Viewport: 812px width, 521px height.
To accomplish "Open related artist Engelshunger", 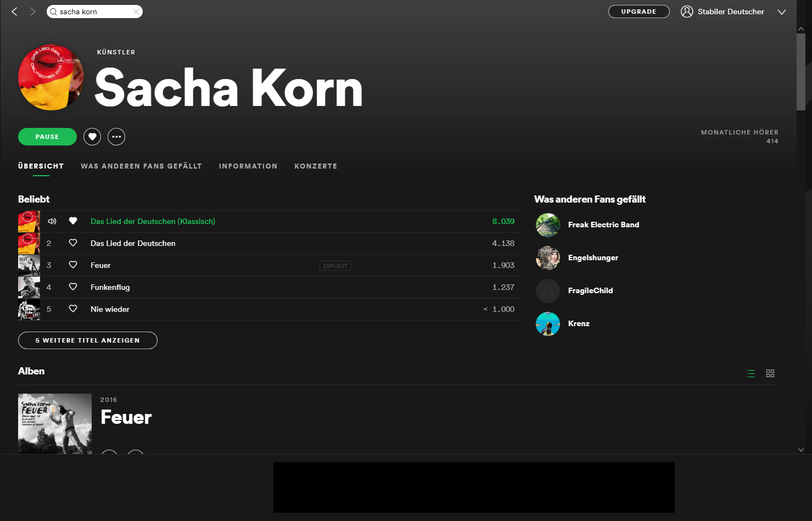I will click(593, 257).
